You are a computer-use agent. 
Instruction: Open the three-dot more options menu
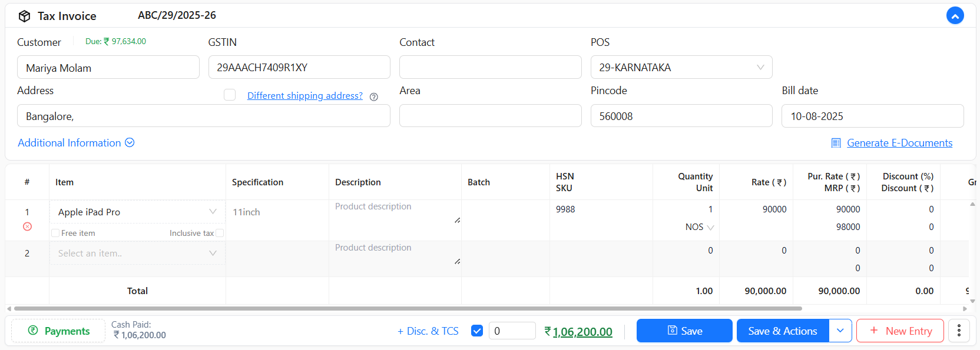(959, 331)
